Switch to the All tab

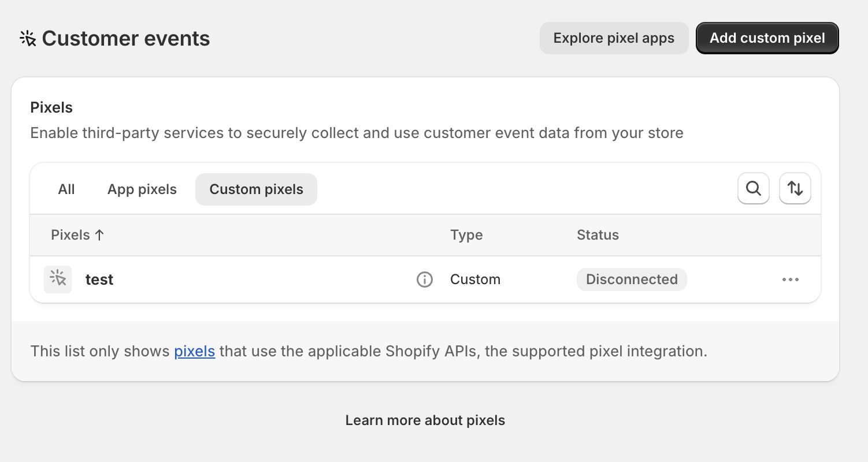tap(66, 189)
